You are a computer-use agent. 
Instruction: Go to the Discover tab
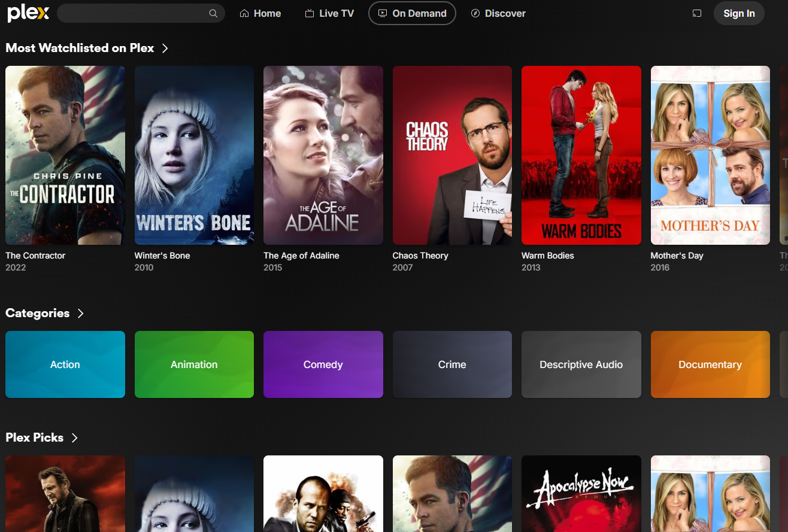tap(498, 13)
